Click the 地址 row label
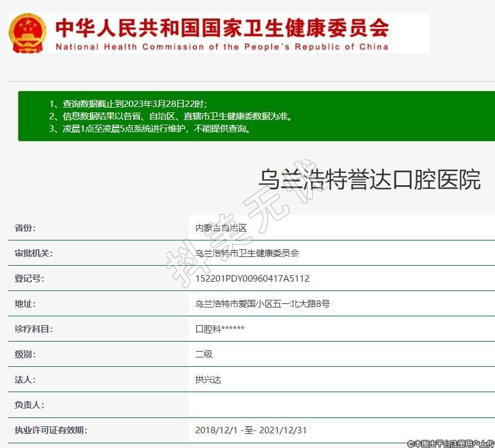Screen dimensions: 495x448 click(x=25, y=304)
